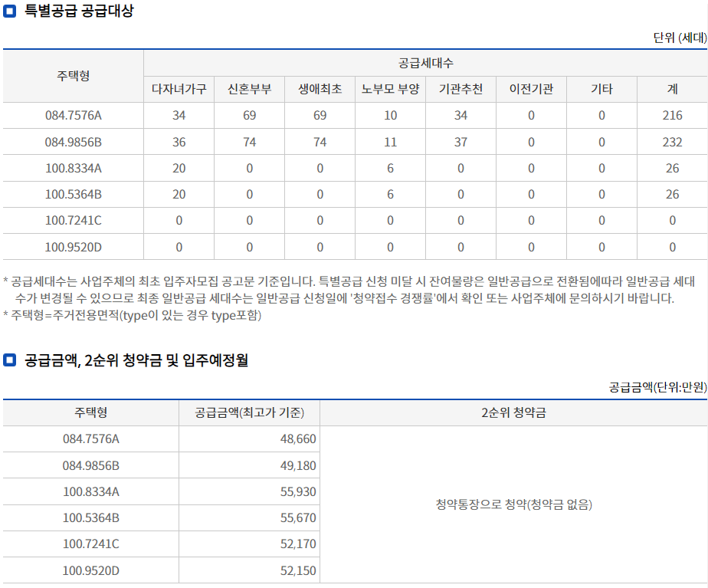
Task: Click '084.7576A' in the special supply table
Action: (x=73, y=116)
